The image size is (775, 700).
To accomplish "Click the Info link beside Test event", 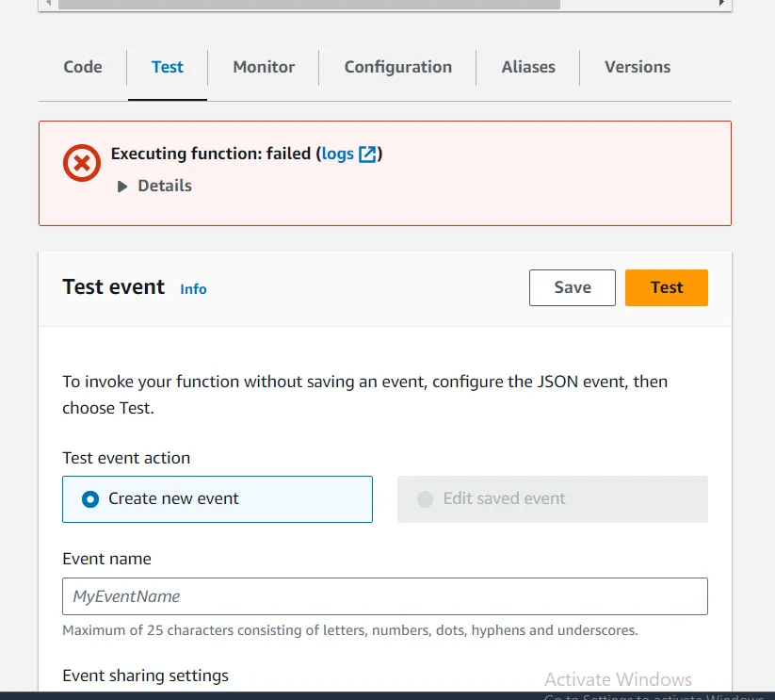I will [x=193, y=289].
